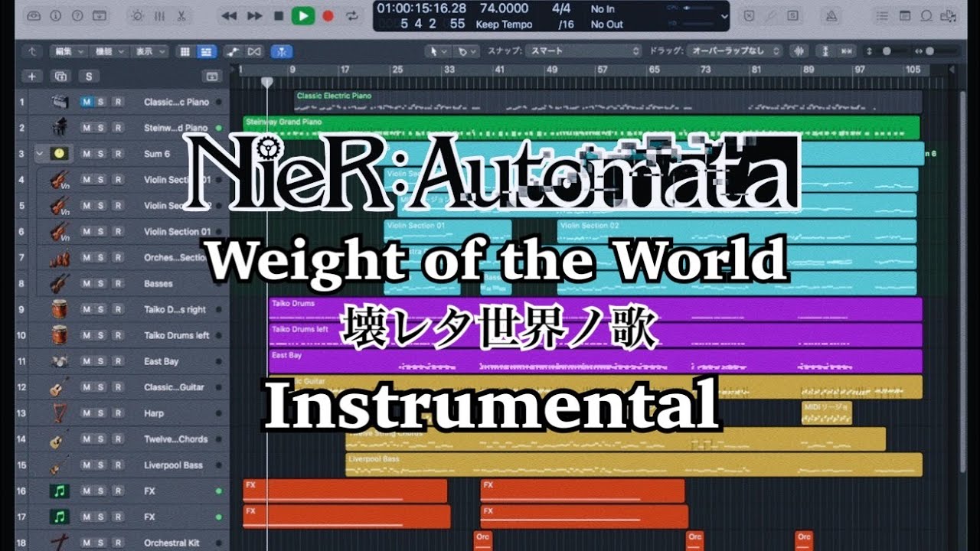The image size is (980, 551).
Task: Open the 機能 menu
Action: tap(108, 51)
